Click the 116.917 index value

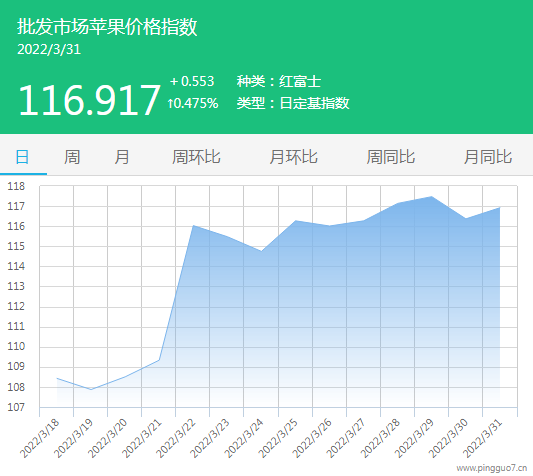click(89, 101)
